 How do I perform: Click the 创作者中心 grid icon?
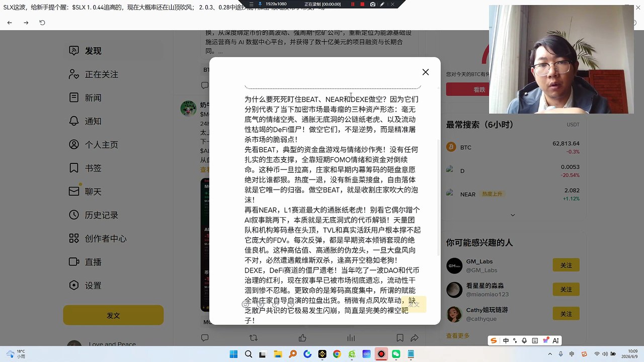(74, 238)
